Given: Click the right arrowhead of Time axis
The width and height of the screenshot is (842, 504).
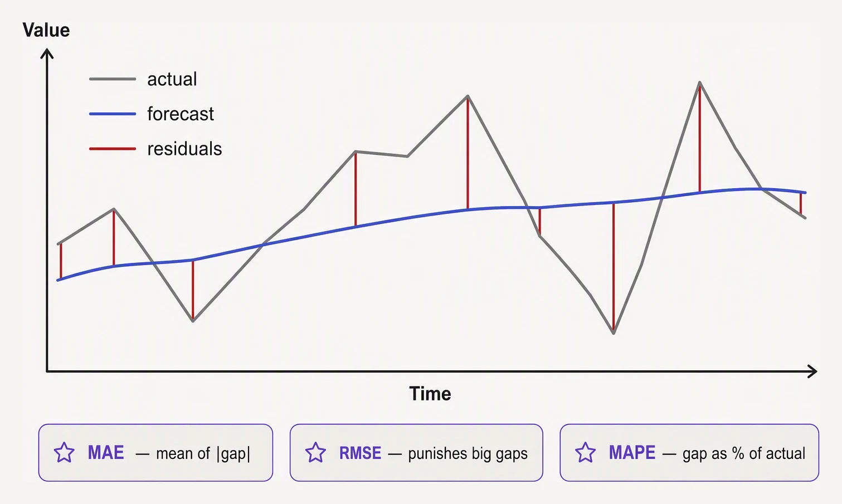Looking at the screenshot, I should (x=812, y=371).
